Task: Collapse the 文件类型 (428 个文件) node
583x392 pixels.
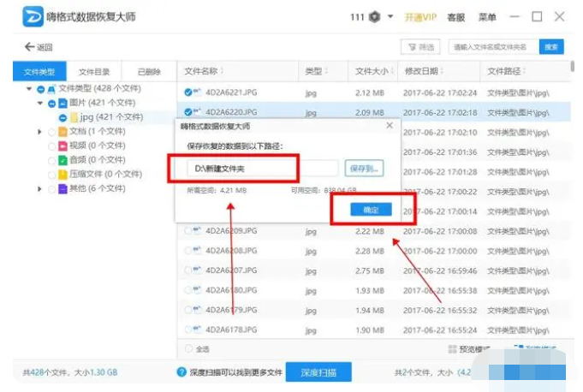Action: click(x=29, y=88)
